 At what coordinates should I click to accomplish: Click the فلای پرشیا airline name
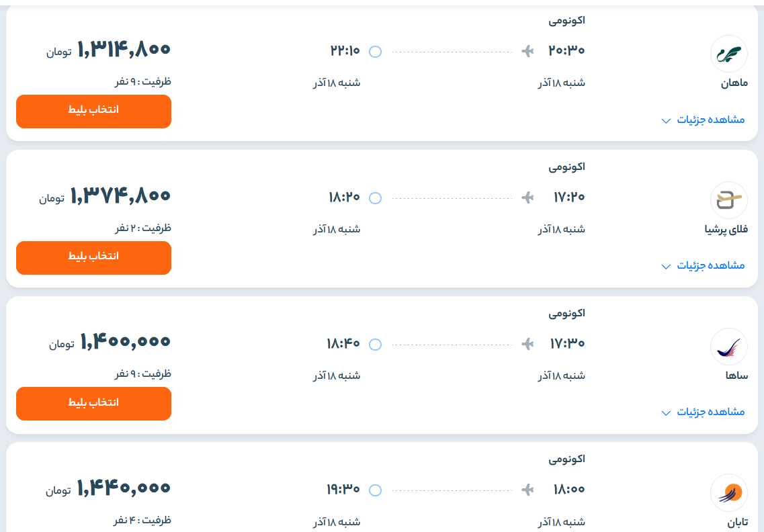coord(726,230)
